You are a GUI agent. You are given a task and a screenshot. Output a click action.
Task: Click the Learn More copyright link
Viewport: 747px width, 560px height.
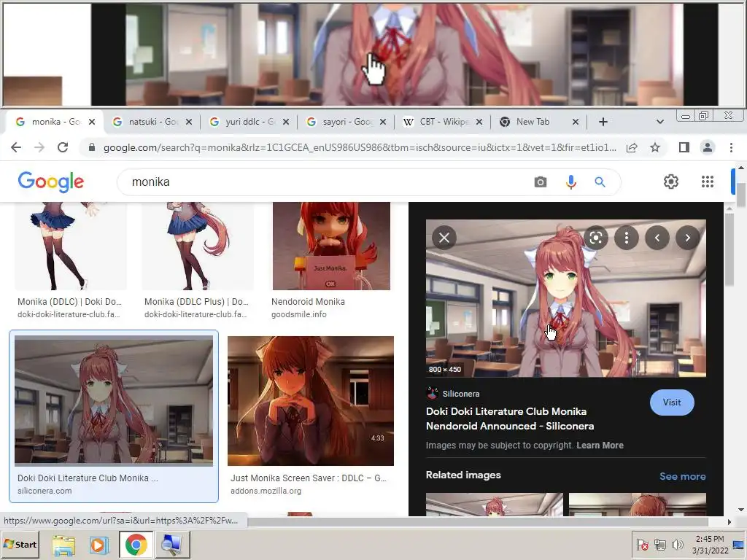point(600,446)
